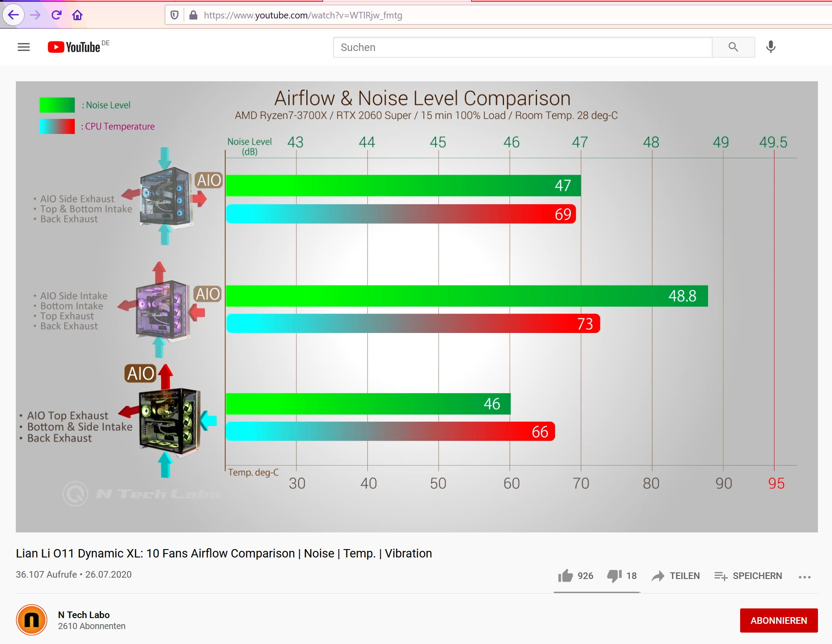This screenshot has width=832, height=644.
Task: Click the browser forward arrow
Action: [x=35, y=15]
